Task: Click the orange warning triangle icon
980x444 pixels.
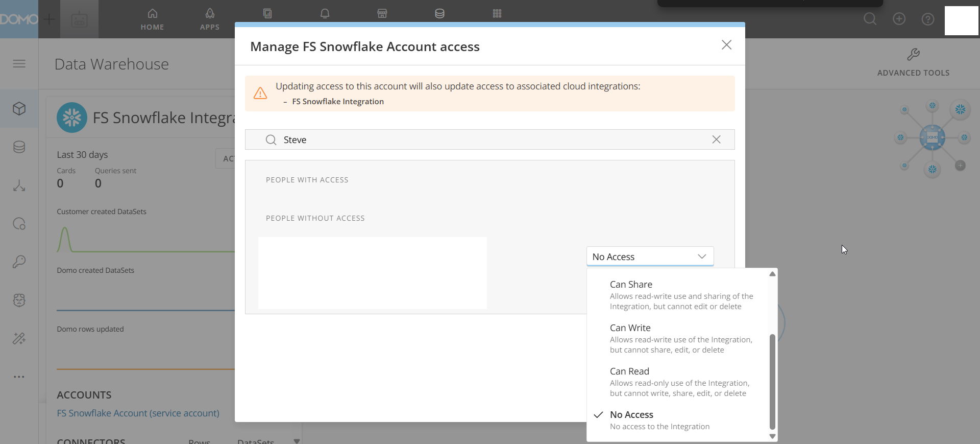Action: [x=260, y=93]
